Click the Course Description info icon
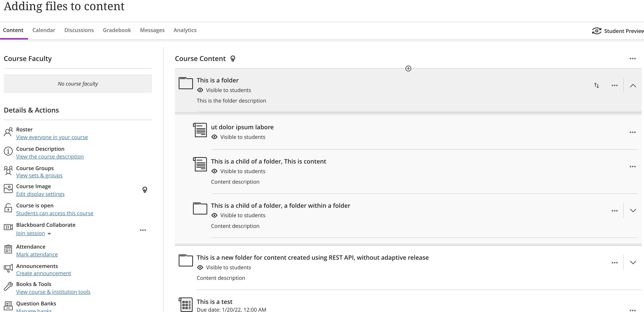 [x=8, y=151]
